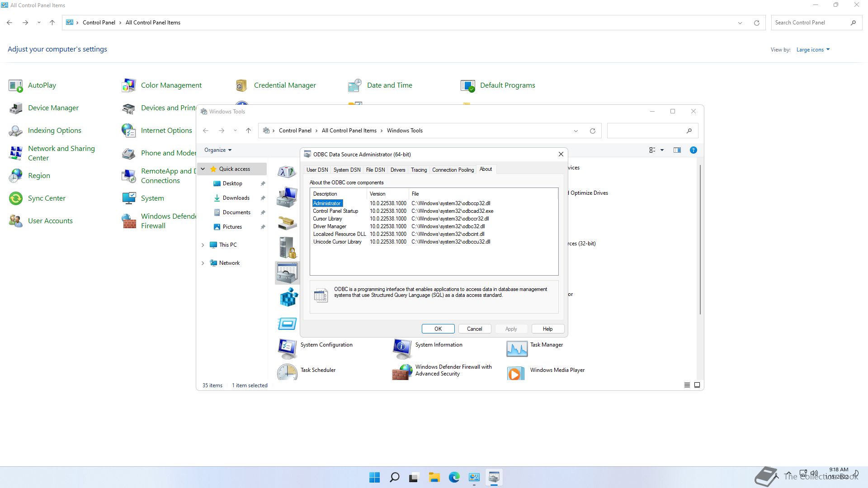Click All Control Panel Items breadcrumb in Windows Tools

(349, 131)
